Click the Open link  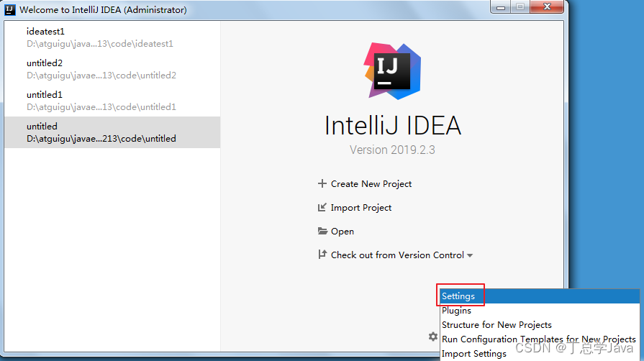click(x=342, y=232)
